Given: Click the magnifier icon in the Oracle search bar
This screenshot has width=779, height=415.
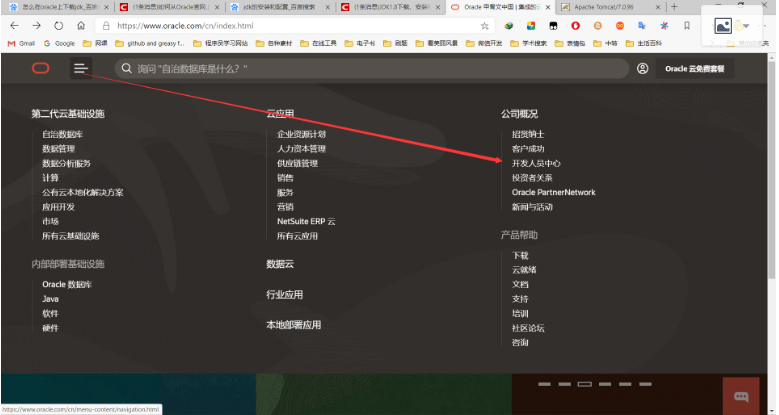Looking at the screenshot, I should point(127,68).
